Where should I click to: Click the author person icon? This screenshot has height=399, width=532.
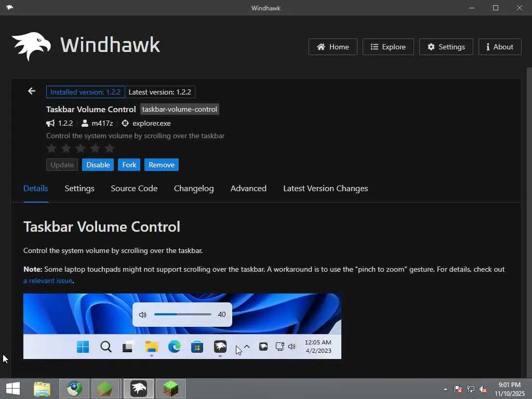pos(85,123)
